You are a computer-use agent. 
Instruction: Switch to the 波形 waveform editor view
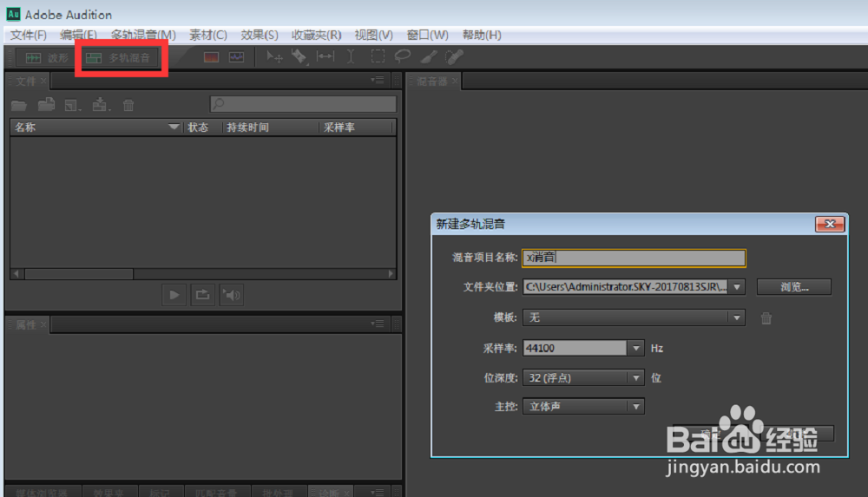click(45, 57)
